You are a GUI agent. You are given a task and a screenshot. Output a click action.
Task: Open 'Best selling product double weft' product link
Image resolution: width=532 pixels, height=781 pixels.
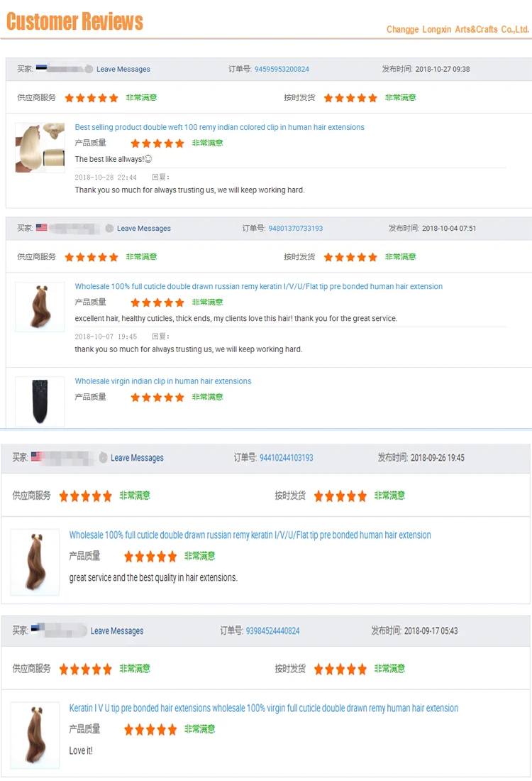(x=219, y=128)
